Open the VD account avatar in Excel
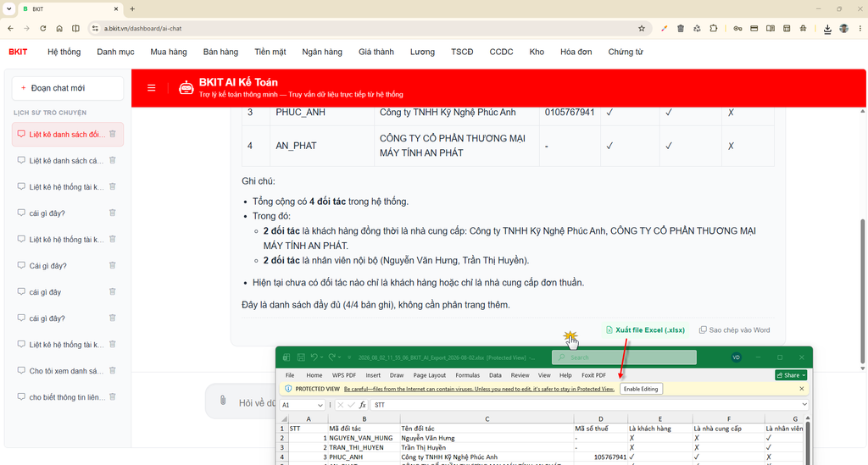Image resolution: width=868 pixels, height=465 pixels. (x=737, y=357)
